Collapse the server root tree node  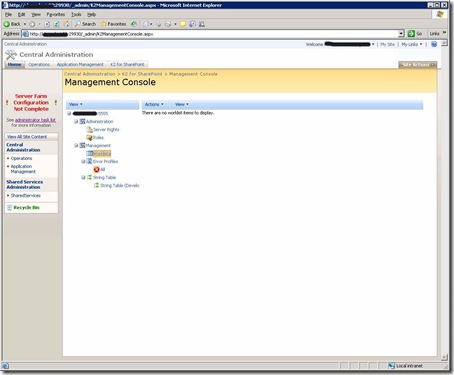tap(69, 113)
